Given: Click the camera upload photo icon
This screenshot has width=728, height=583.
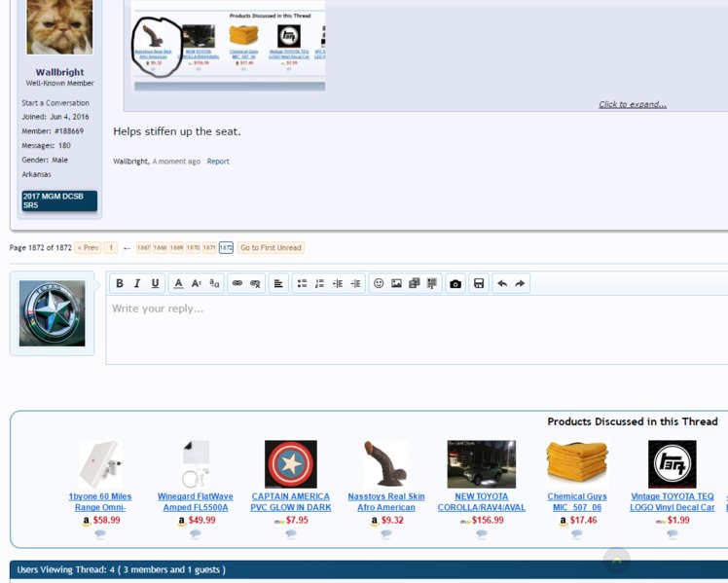Looking at the screenshot, I should click(455, 283).
